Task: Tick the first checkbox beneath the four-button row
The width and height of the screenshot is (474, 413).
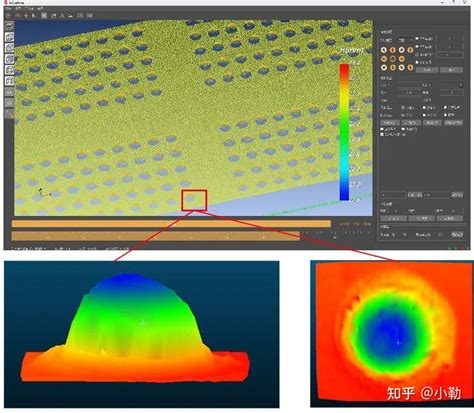Action: [x=382, y=129]
